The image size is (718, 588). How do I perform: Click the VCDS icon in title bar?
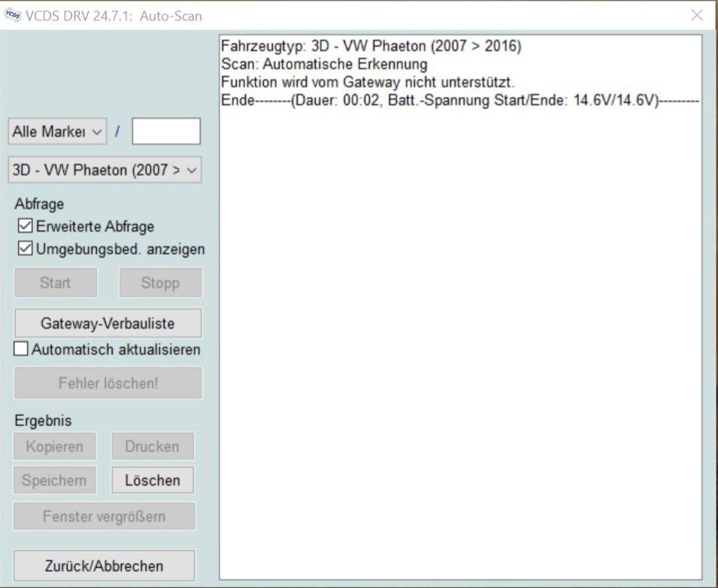point(12,15)
